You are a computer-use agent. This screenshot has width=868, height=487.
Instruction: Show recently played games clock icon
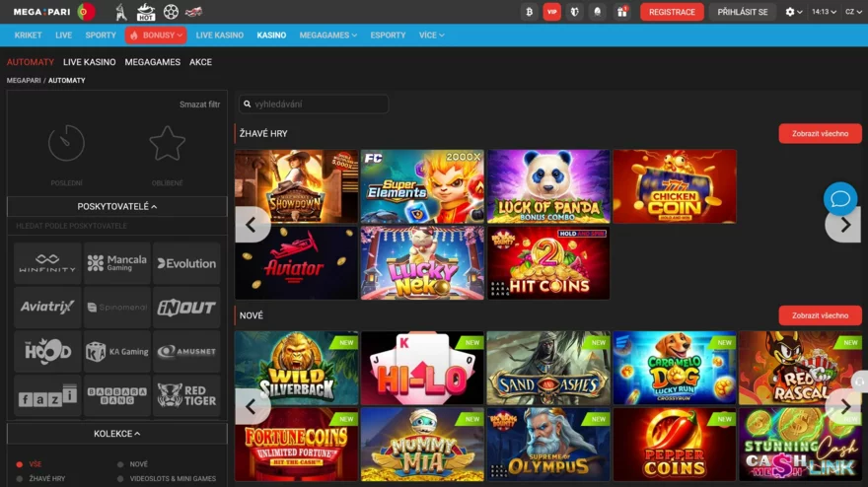pos(66,143)
